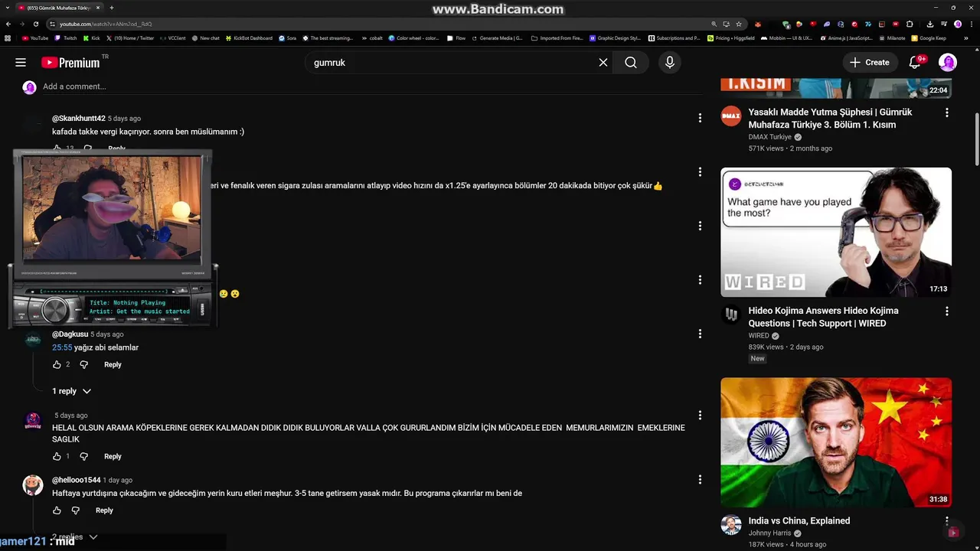Open Yasaklı Madde Yutma Şüphesi title

coord(830,118)
